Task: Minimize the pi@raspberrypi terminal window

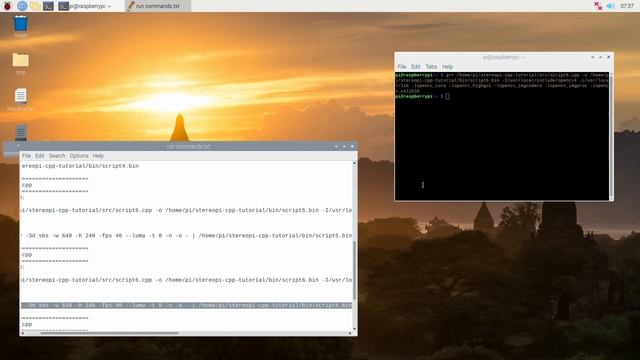Action: coord(592,57)
